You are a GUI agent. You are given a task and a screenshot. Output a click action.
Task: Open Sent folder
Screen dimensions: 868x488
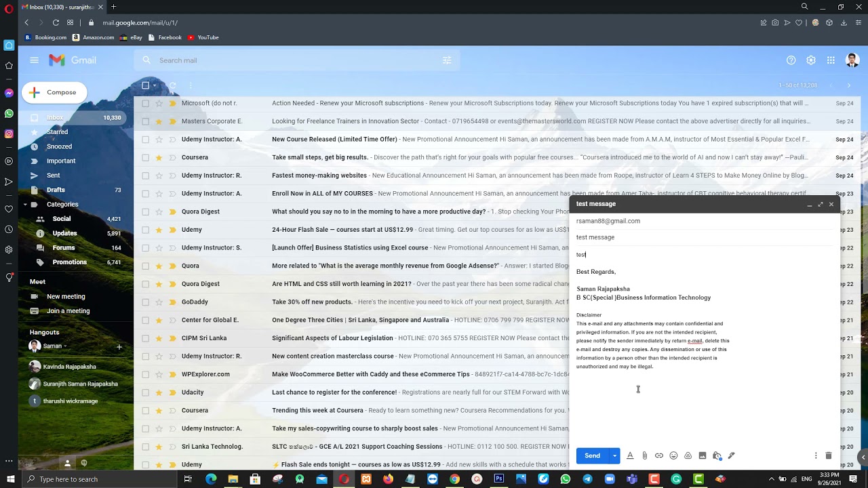(x=54, y=176)
